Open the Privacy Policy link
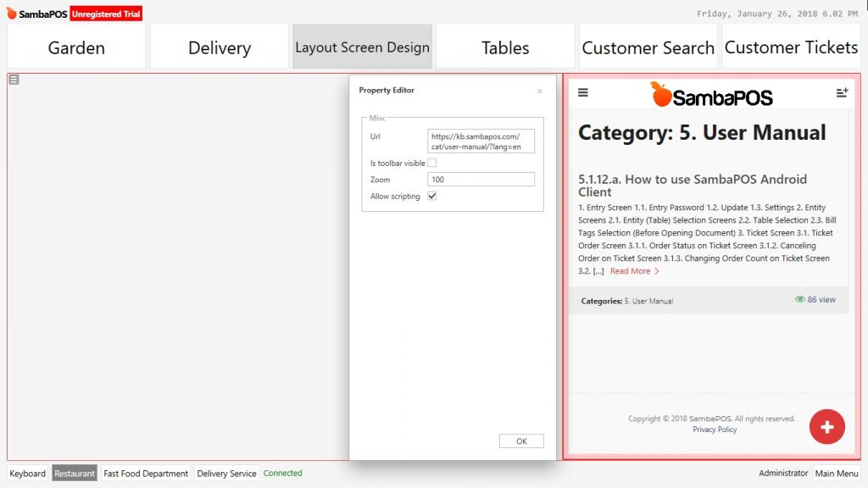The width and height of the screenshot is (868, 488). tap(715, 430)
